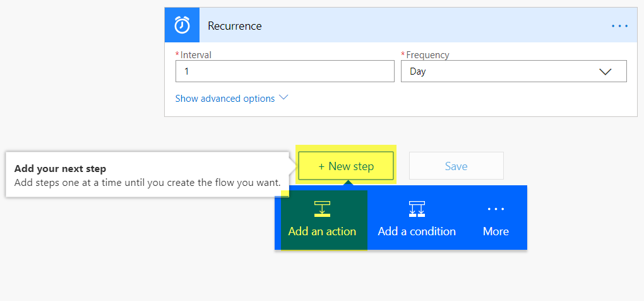Click the branching icon above Add a condition

point(417,209)
